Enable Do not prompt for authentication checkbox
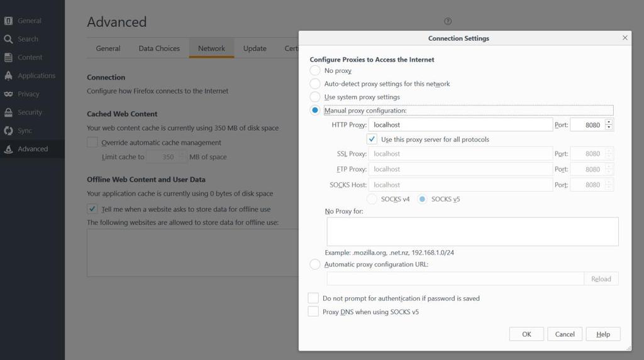The image size is (644, 360). click(313, 298)
